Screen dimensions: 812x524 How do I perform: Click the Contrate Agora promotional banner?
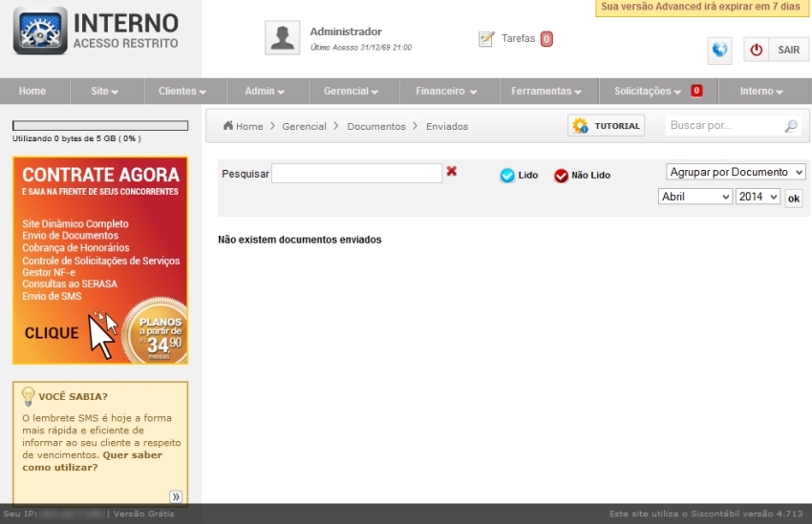[100, 261]
